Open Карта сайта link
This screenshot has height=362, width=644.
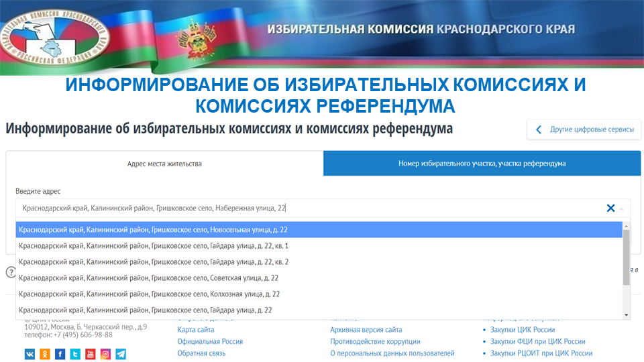[196, 330]
